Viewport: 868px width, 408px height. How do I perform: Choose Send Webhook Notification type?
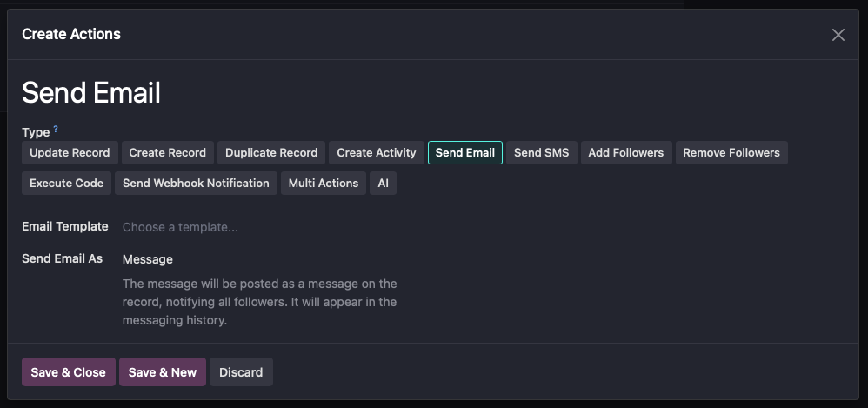point(196,183)
